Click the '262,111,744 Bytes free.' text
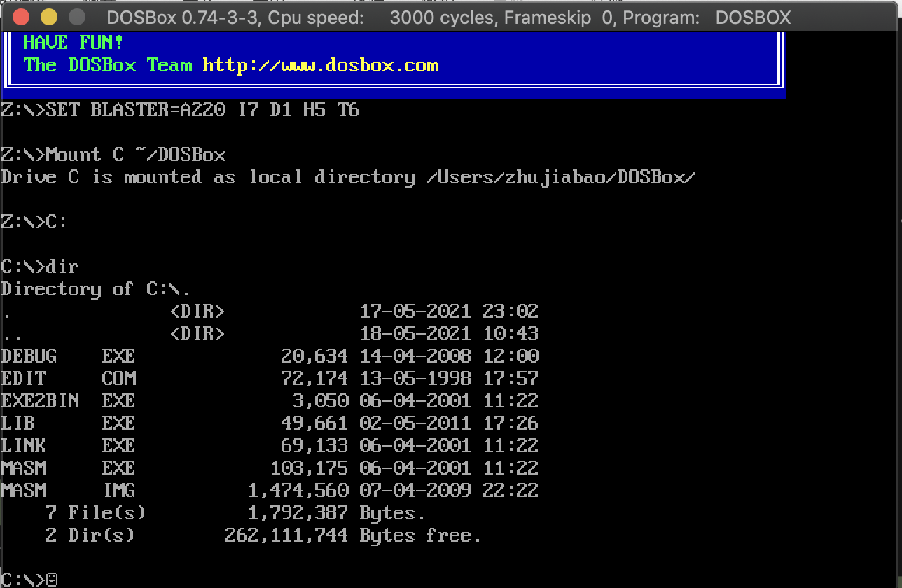 354,535
